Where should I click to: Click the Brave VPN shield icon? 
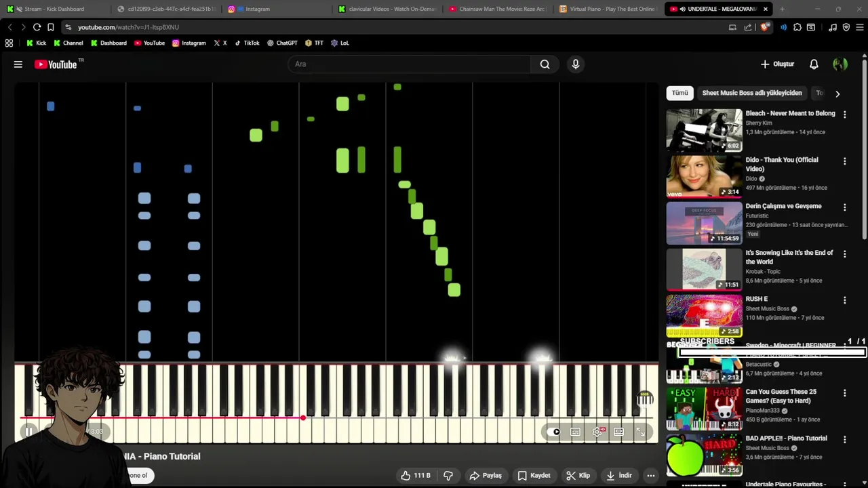pos(846,27)
